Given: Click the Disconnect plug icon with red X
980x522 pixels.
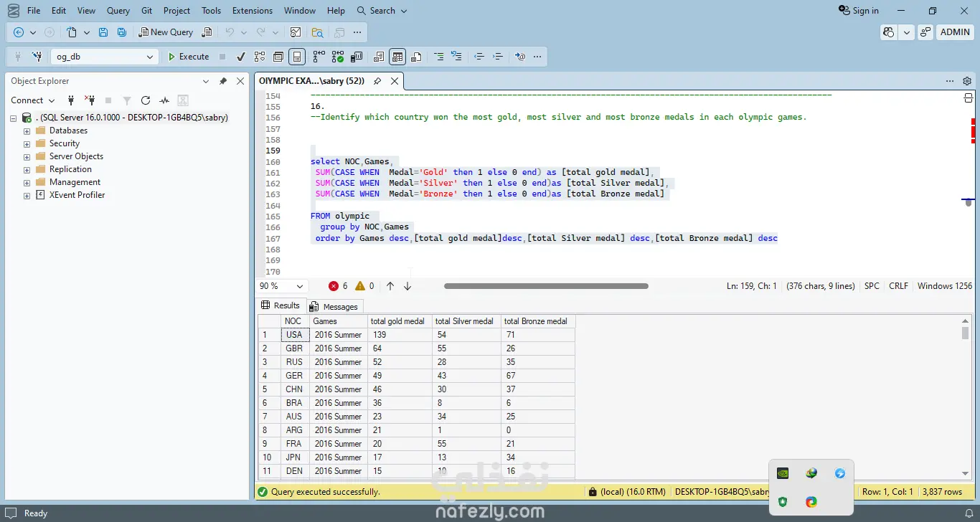Looking at the screenshot, I should [90, 100].
